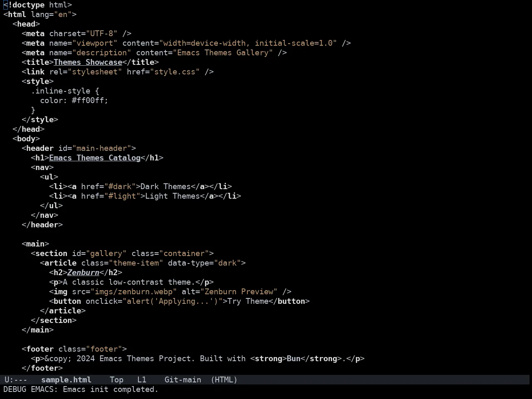The height and width of the screenshot is (399, 532).
Task: Click the "footer" class value
Action: point(104,349)
